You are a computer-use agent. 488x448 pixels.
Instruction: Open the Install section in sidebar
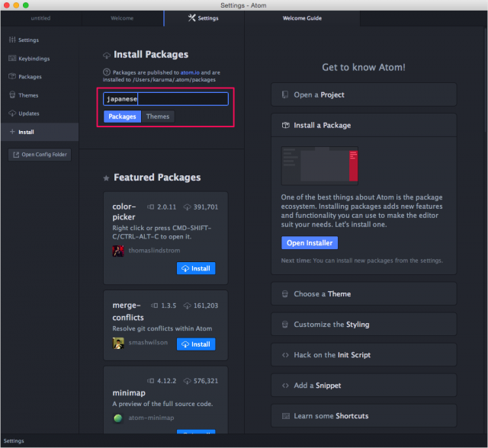coord(40,132)
